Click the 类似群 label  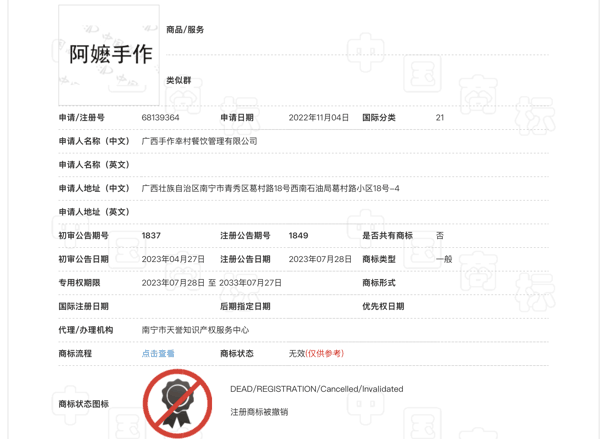pyautogui.click(x=179, y=80)
